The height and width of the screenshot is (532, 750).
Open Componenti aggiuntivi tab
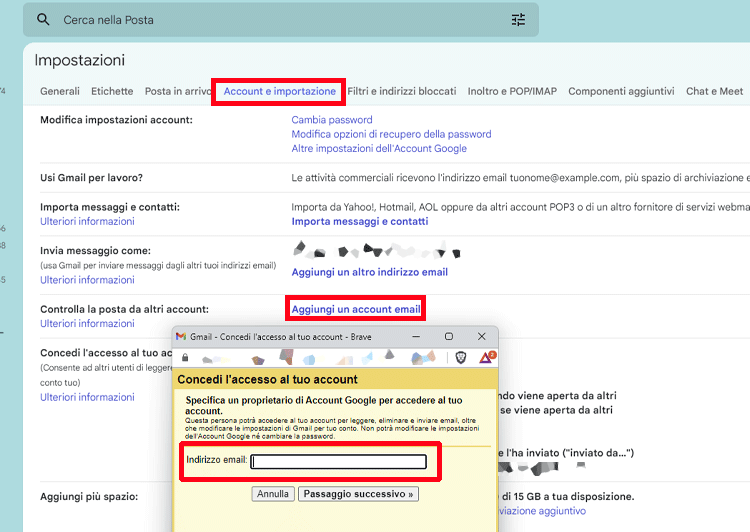[x=621, y=91]
